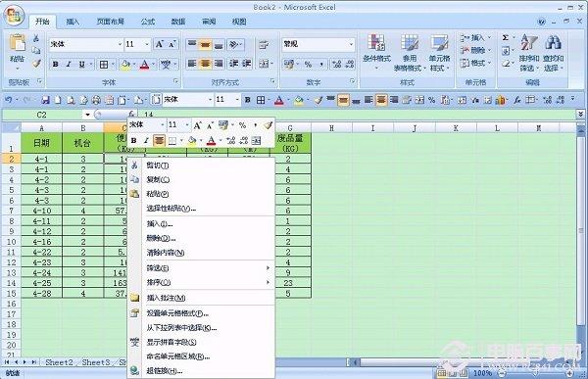Select column H header
The height and width of the screenshot is (379, 588).
[331, 128]
